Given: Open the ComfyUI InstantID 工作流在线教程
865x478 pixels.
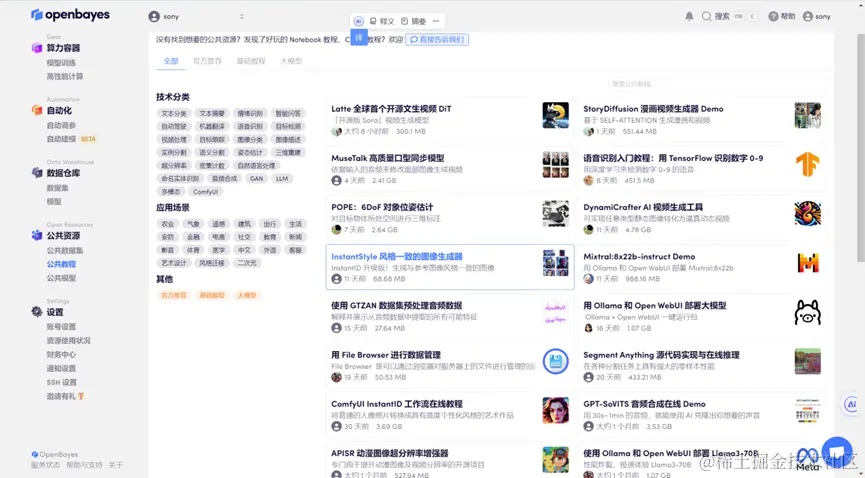Looking at the screenshot, I should (x=397, y=404).
